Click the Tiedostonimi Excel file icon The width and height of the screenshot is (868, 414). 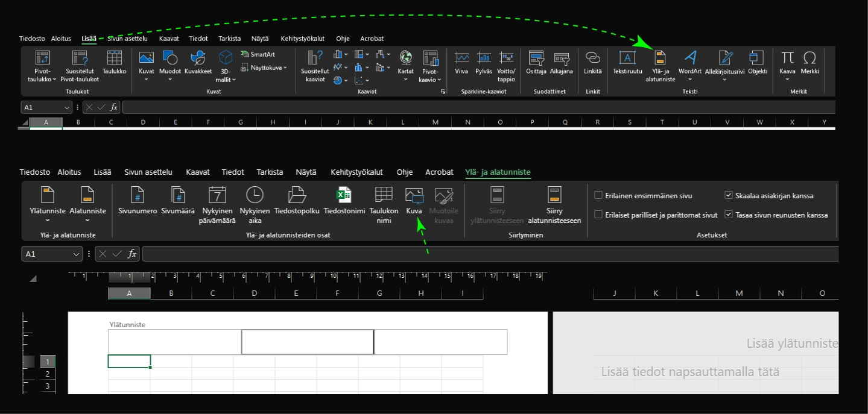tap(344, 196)
